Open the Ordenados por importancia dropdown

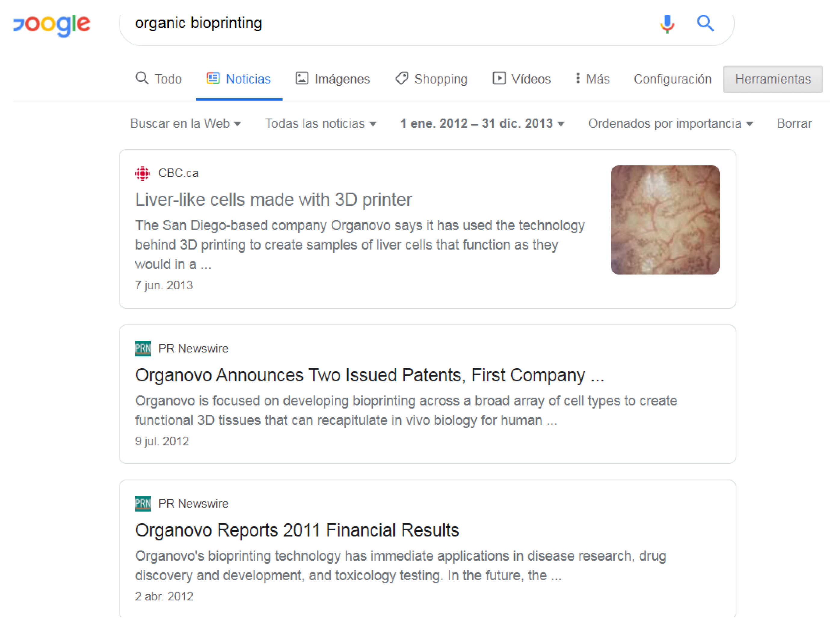click(670, 123)
